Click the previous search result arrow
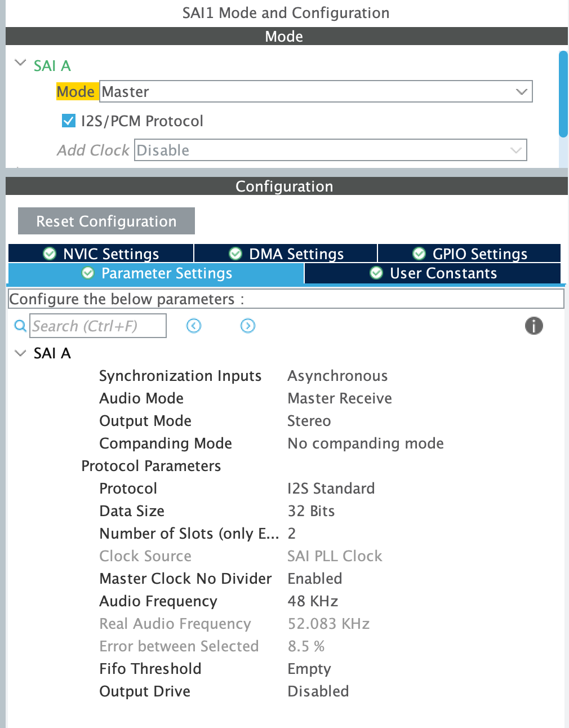569x728 pixels. tap(193, 326)
